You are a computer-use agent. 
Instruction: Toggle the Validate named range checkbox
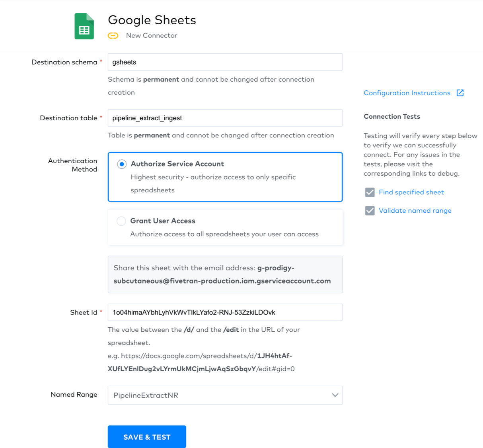370,211
